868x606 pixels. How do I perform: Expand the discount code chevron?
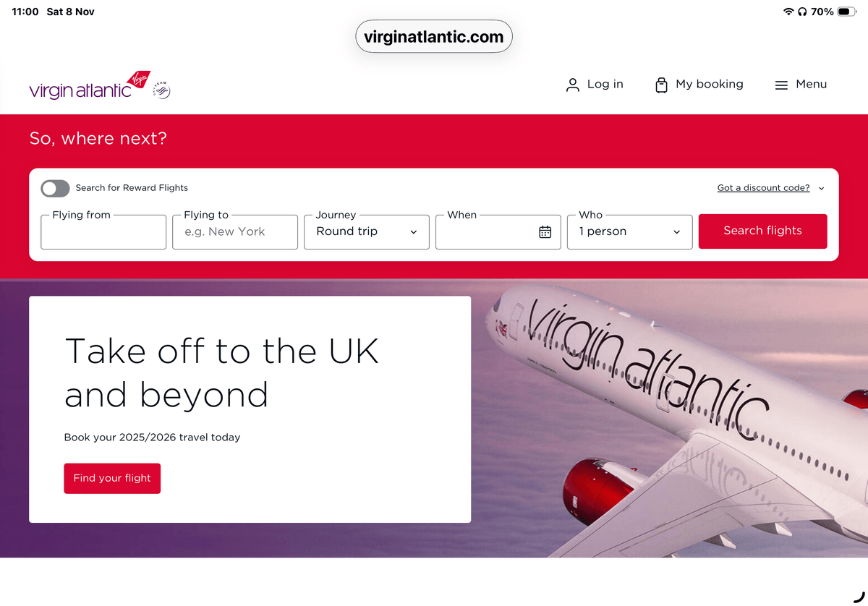[822, 188]
